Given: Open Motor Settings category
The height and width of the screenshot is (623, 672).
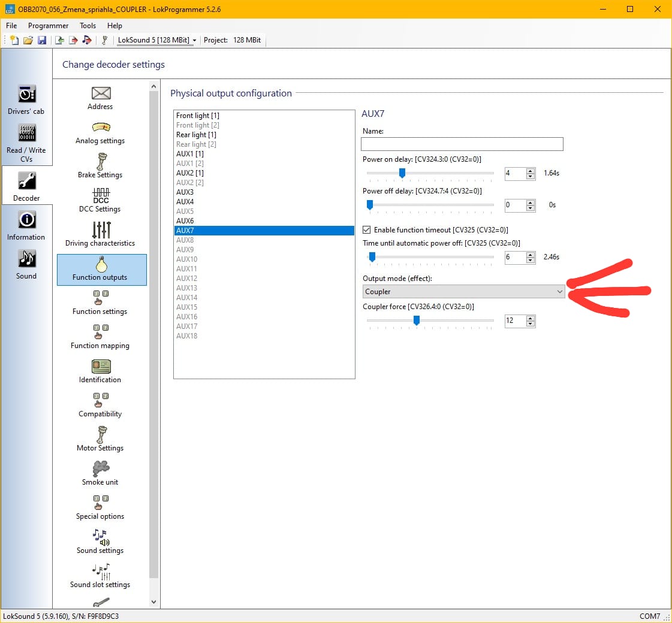Looking at the screenshot, I should 100,437.
